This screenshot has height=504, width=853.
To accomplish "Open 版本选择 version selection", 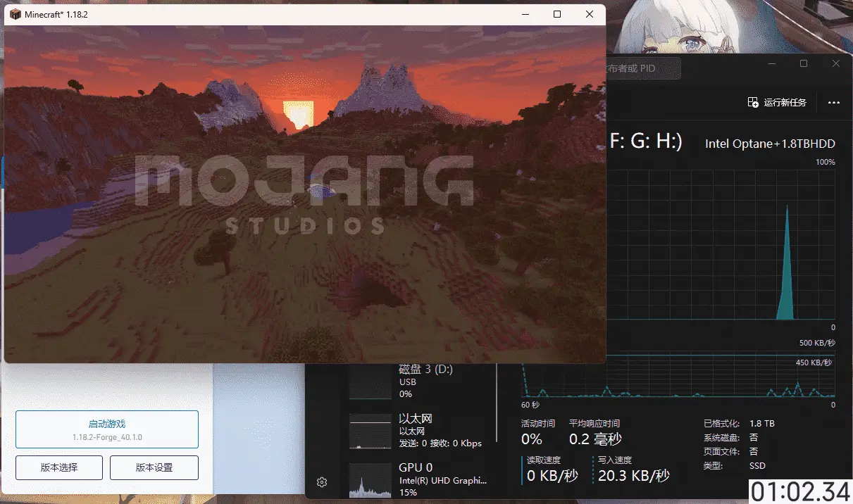I will tap(59, 467).
